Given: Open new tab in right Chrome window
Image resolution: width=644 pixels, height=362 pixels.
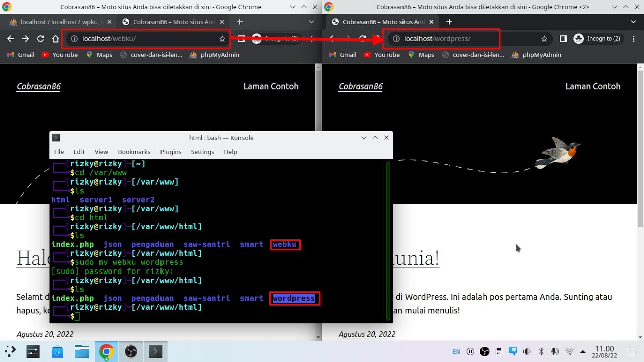Looking at the screenshot, I should (449, 22).
